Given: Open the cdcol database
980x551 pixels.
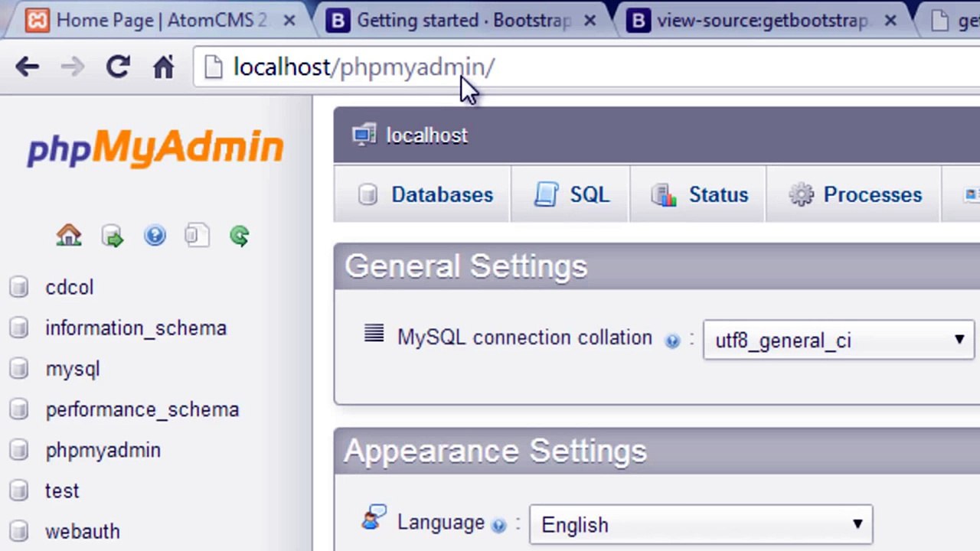Looking at the screenshot, I should [70, 288].
